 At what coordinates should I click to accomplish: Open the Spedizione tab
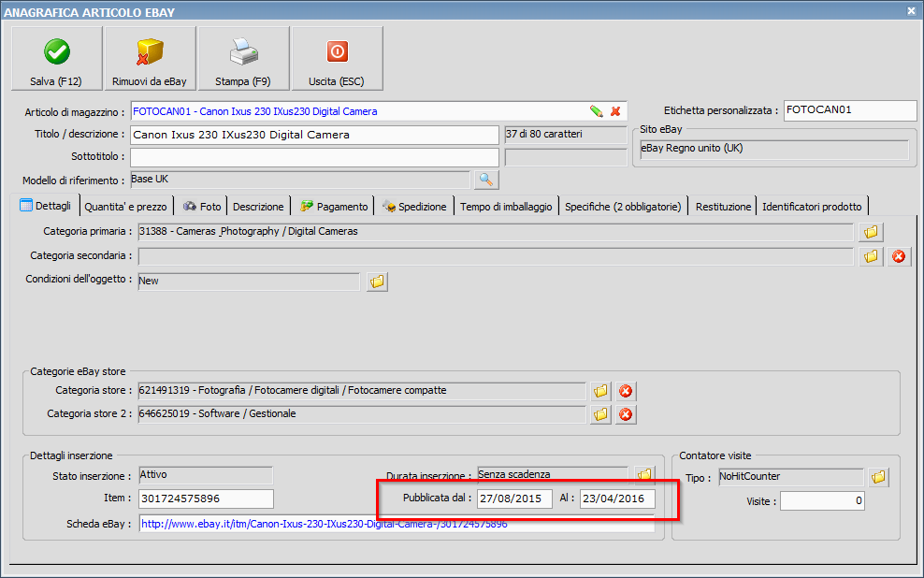414,207
